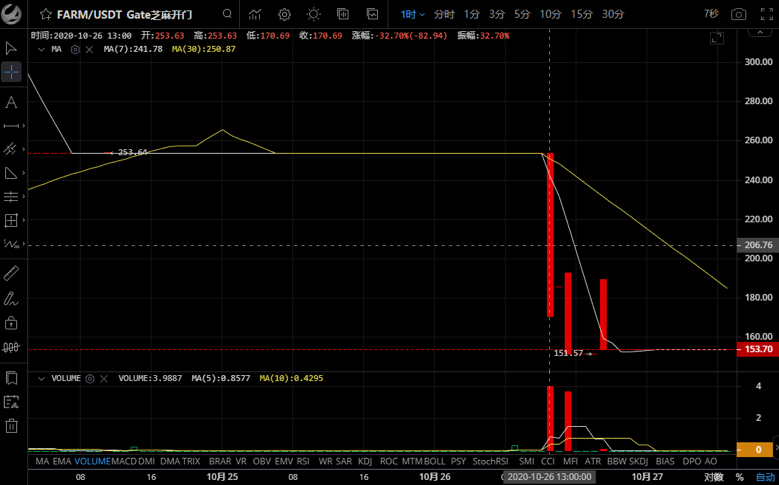779x485 pixels.
Task: Maximize the main chart pane icon
Action: (x=717, y=38)
